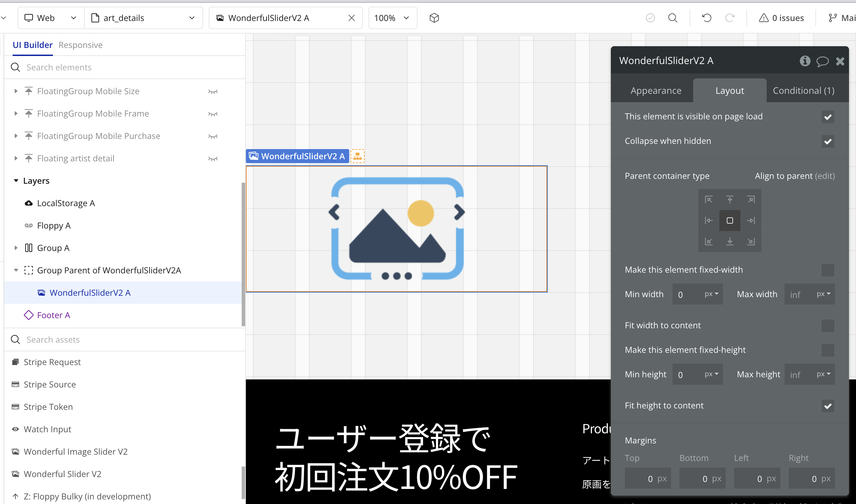Switch to the Layout tab
This screenshot has height=504, width=856.
tap(730, 91)
